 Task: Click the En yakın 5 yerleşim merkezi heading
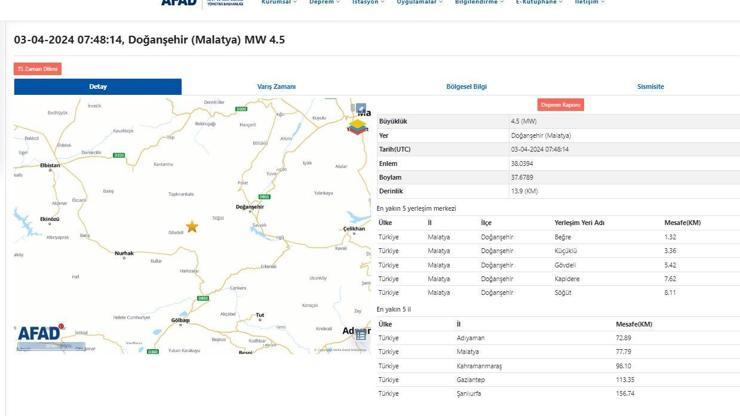[416, 208]
